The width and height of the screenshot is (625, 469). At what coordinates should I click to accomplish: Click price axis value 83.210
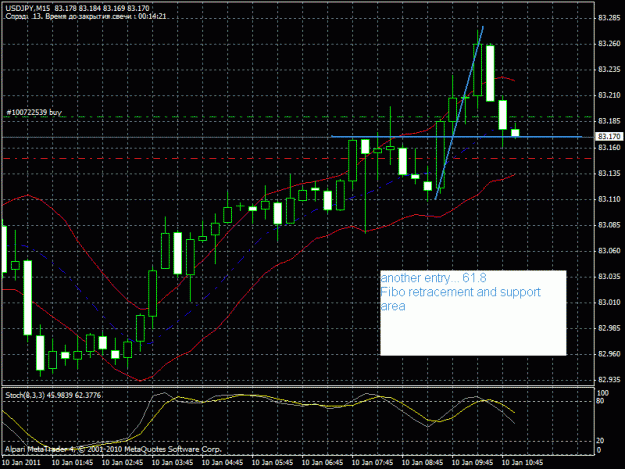[x=609, y=95]
